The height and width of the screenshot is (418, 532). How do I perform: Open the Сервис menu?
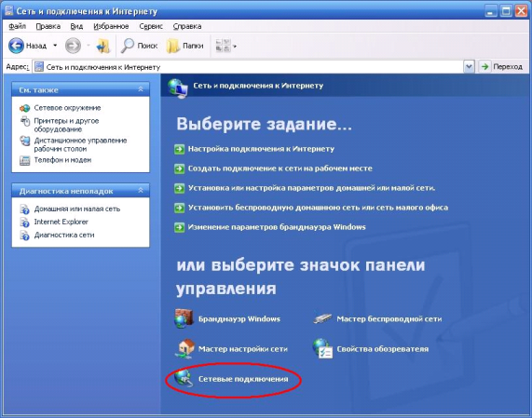pyautogui.click(x=151, y=26)
